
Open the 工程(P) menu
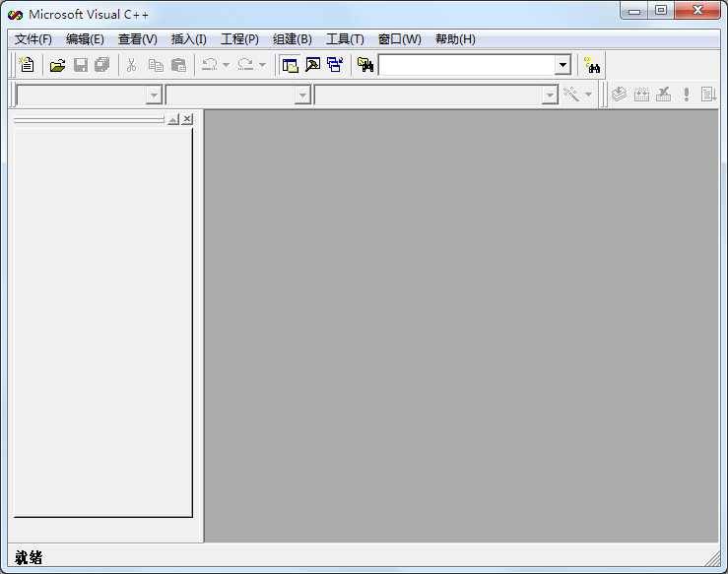click(239, 39)
